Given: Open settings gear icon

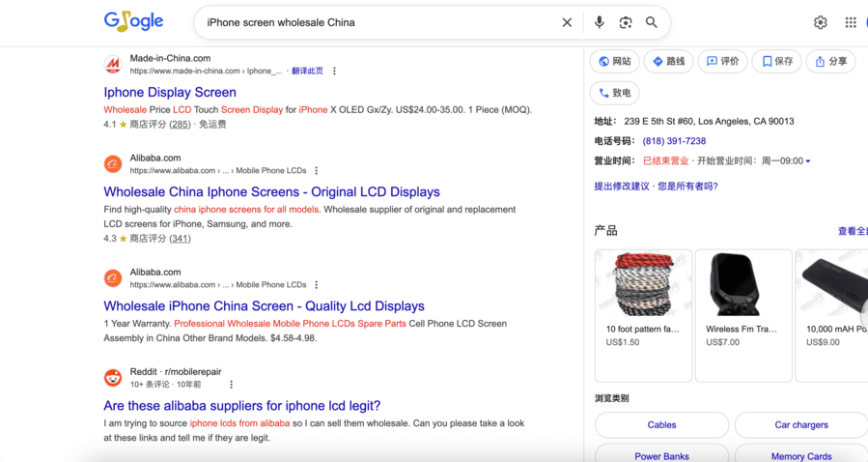Looking at the screenshot, I should point(821,22).
